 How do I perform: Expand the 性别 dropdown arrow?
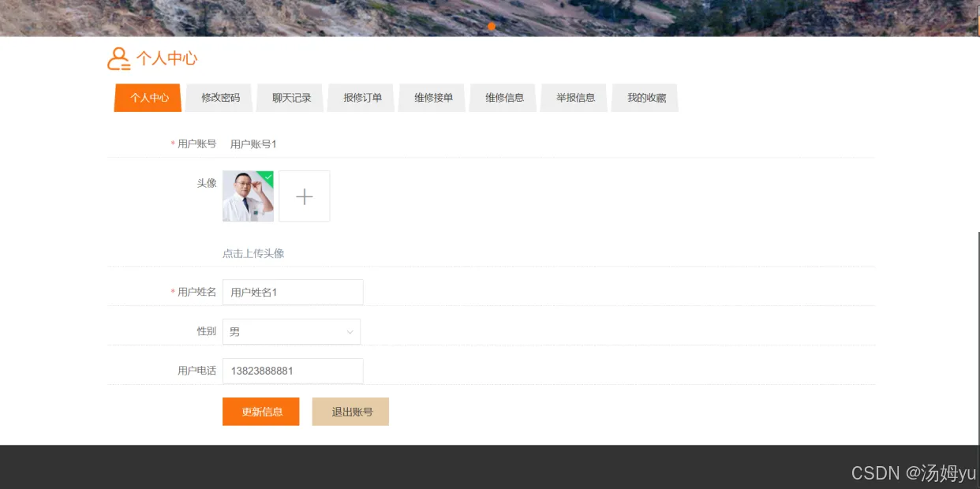pos(350,332)
